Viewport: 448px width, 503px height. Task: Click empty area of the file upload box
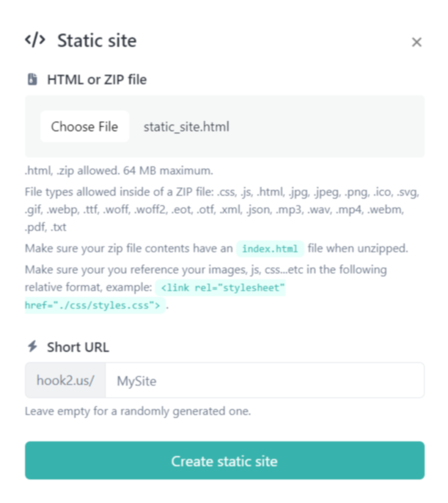click(330, 127)
